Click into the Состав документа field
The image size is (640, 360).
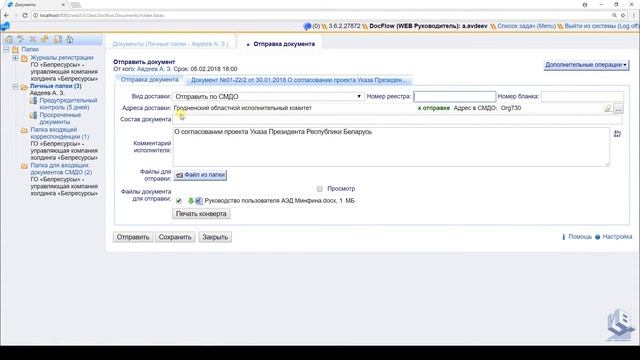[x=398, y=119]
